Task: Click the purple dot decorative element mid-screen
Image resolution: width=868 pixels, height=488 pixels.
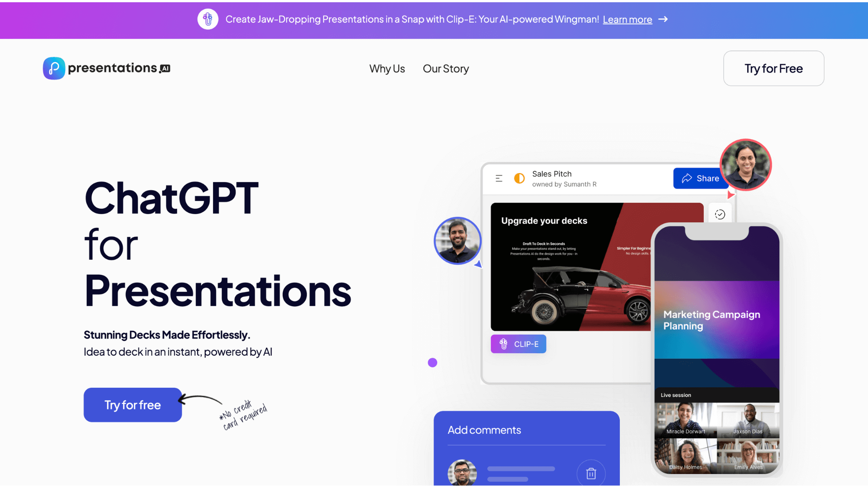Action: [x=433, y=362]
